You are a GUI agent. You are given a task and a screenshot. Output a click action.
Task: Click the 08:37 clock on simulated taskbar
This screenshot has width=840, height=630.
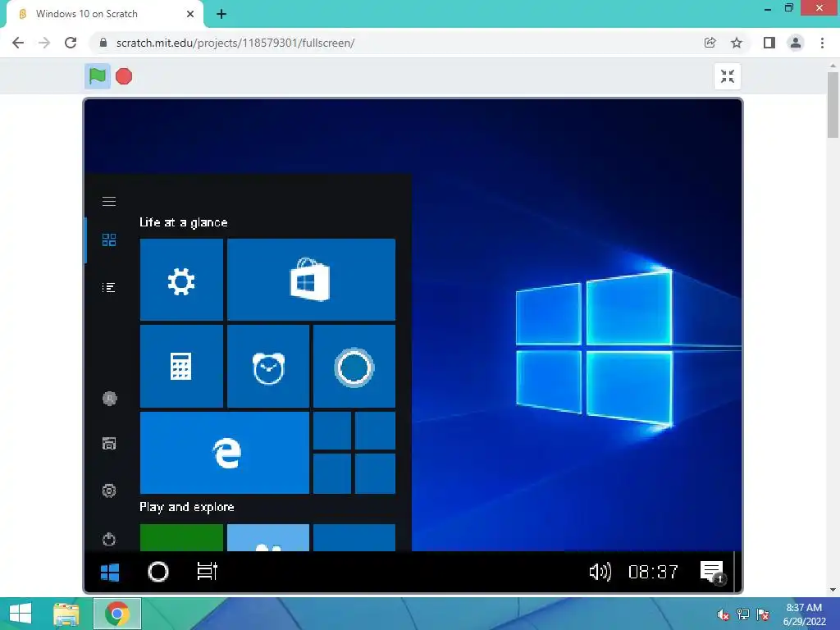point(653,572)
